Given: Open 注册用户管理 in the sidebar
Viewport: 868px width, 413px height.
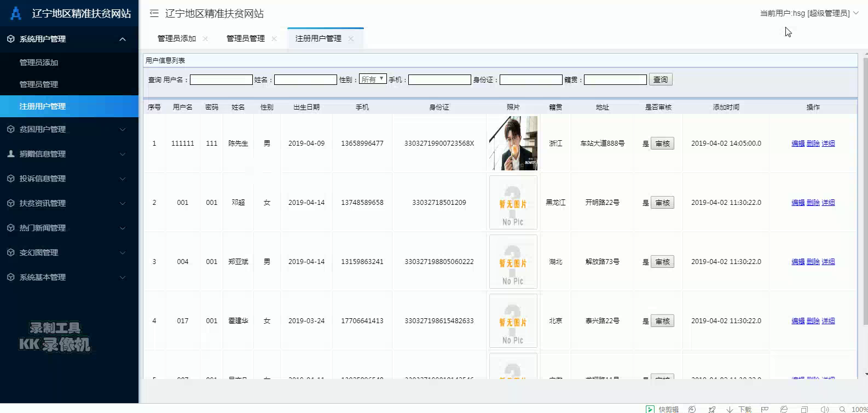Looking at the screenshot, I should tap(69, 106).
